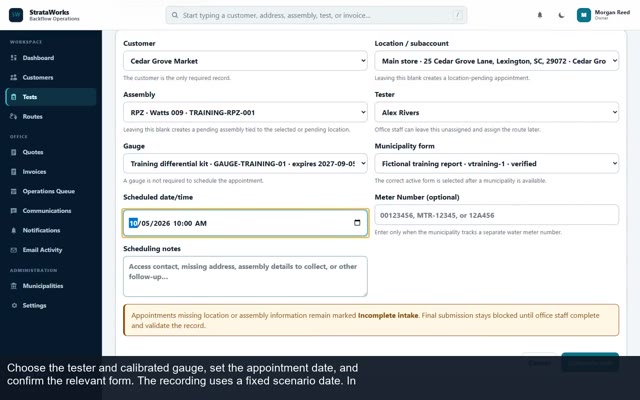Click the Incomplete intake warning text
The image size is (640, 400).
coord(387,316)
